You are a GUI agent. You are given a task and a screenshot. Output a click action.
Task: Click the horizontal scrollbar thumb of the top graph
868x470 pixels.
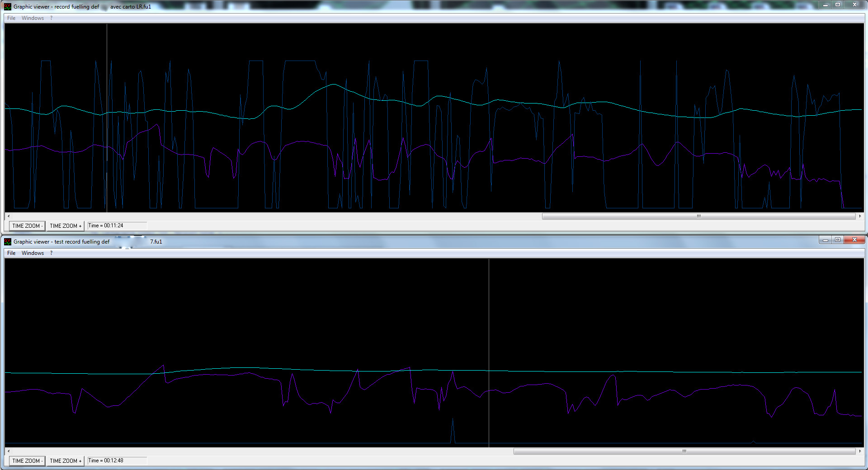[x=698, y=216]
